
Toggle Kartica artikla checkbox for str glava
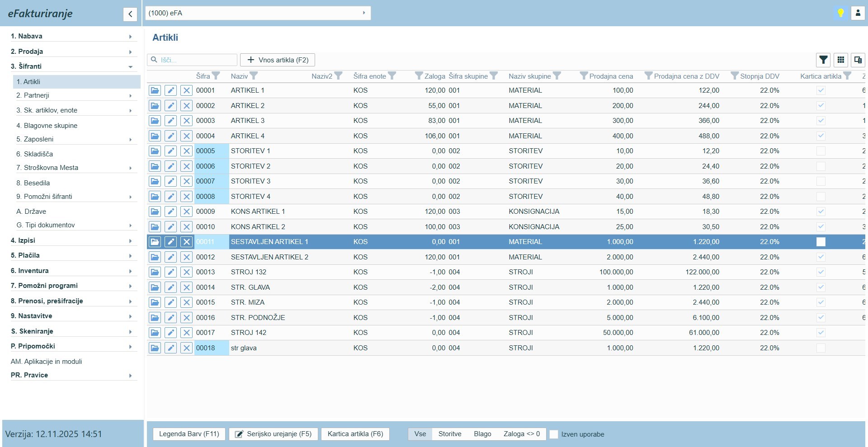point(821,348)
